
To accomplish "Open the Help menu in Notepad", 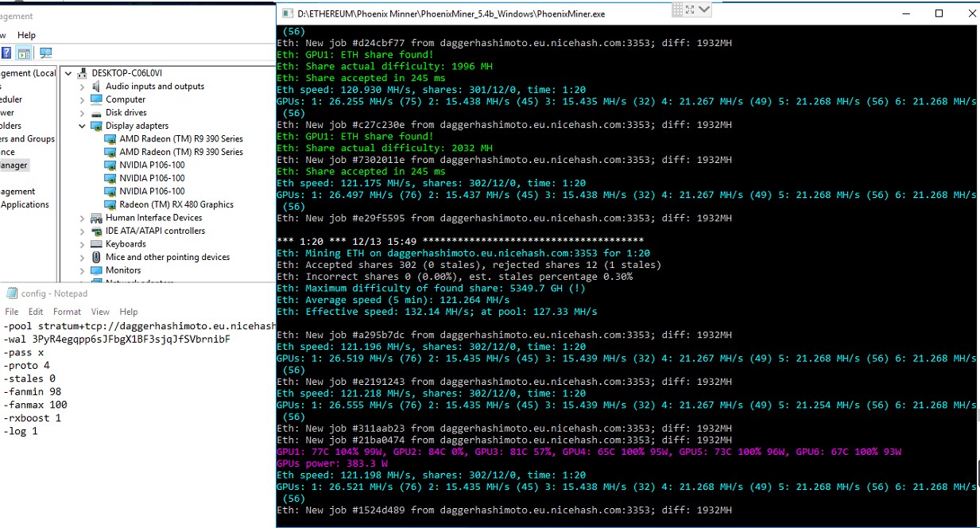I will [129, 312].
